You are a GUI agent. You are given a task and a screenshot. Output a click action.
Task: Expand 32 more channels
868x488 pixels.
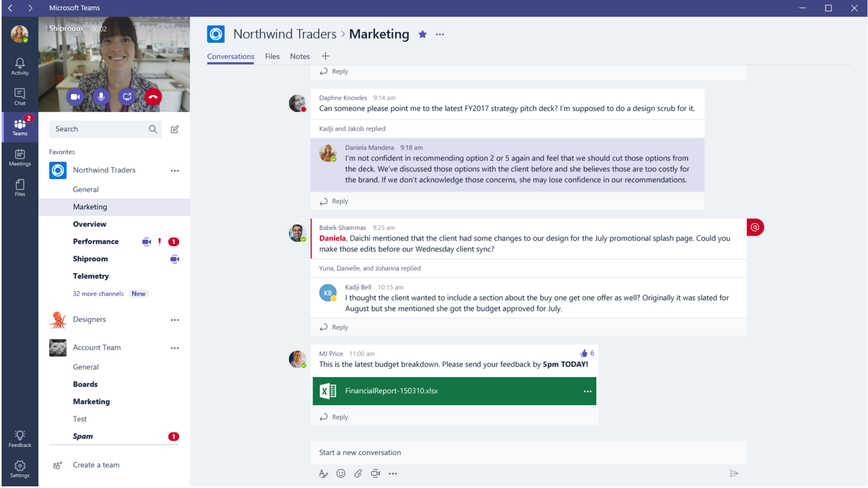[98, 294]
